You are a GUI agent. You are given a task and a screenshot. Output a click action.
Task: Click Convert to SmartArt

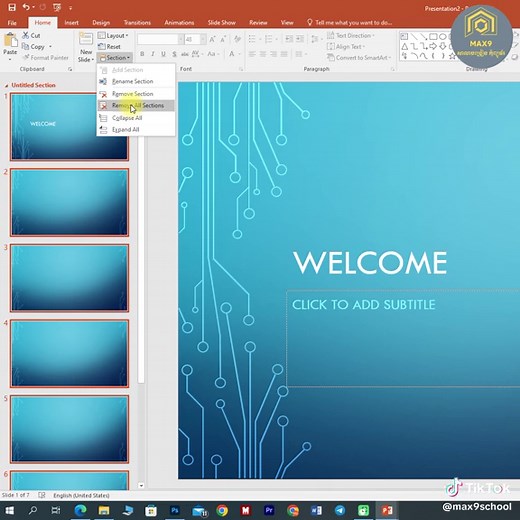359,58
